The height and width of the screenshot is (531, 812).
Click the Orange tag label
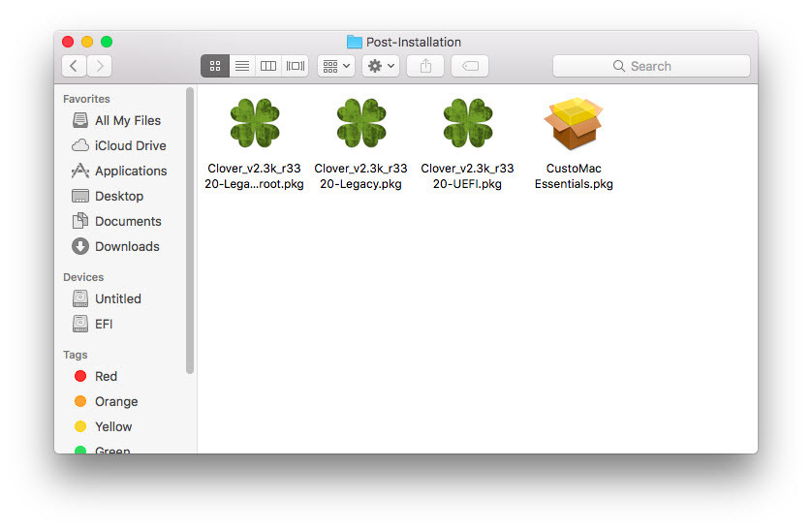click(x=116, y=402)
